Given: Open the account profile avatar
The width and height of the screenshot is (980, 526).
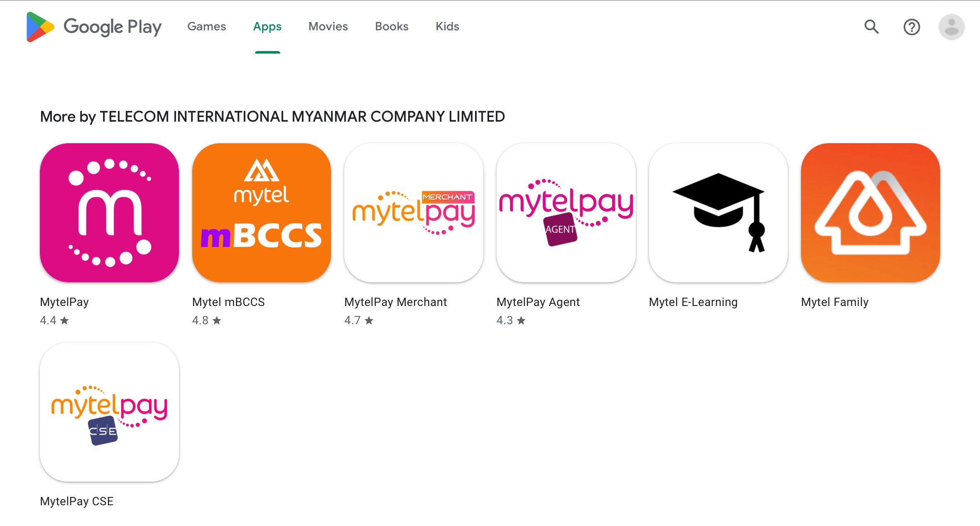Looking at the screenshot, I should pyautogui.click(x=951, y=27).
